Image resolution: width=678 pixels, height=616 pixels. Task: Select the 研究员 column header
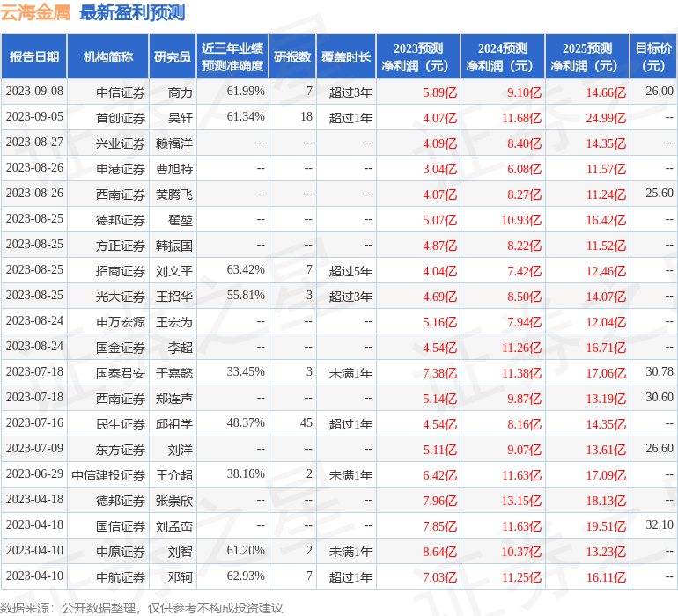[173, 56]
